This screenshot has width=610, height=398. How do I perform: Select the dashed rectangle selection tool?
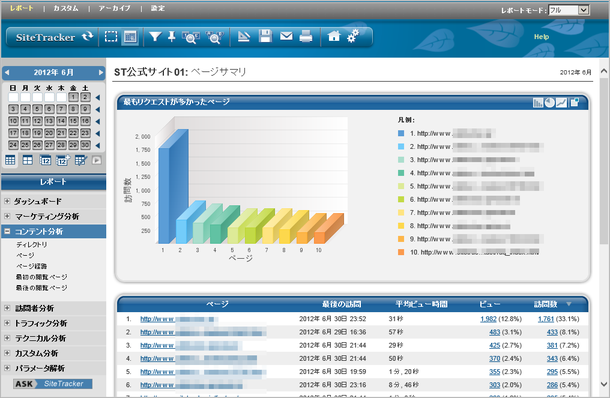coord(111,37)
